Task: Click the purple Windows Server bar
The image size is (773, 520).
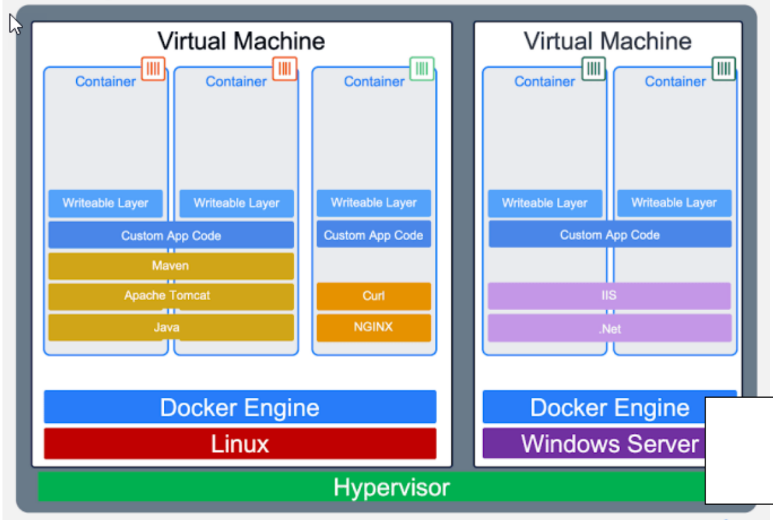Action: point(594,444)
